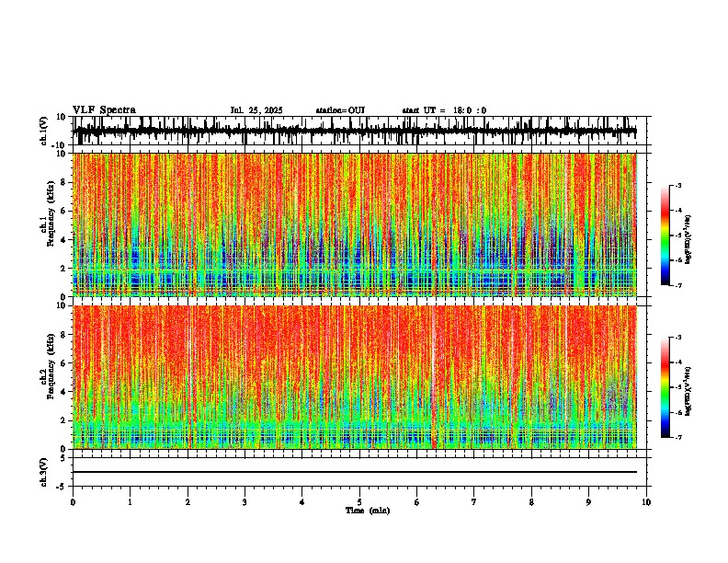Click the 'start UT = 18:0 :0' label
Screen dimensions: 728x563
click(x=444, y=110)
